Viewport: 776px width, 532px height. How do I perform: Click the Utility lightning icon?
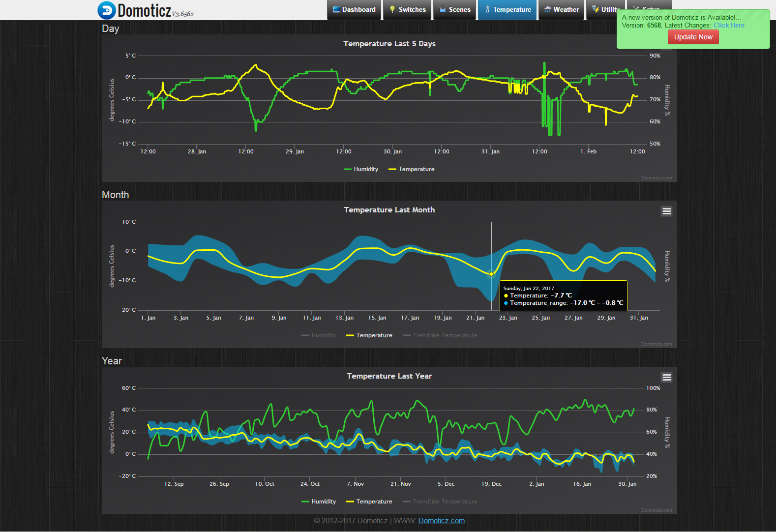595,9
